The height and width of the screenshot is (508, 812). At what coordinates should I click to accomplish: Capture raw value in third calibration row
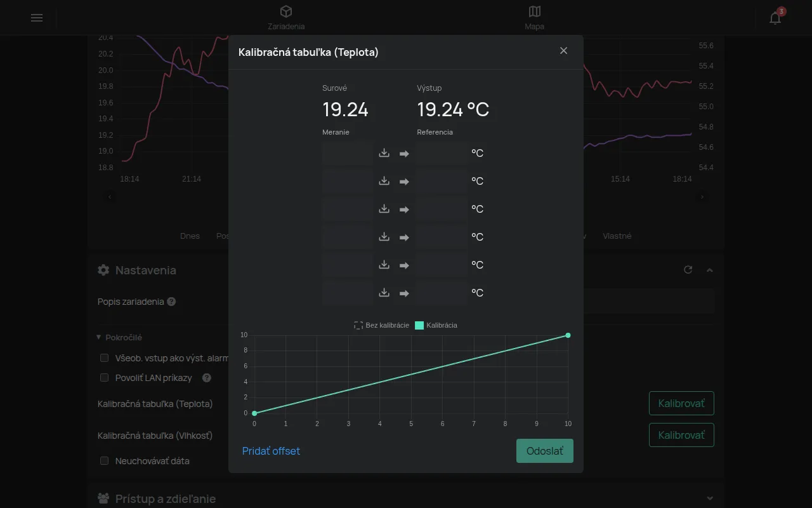[x=384, y=209]
